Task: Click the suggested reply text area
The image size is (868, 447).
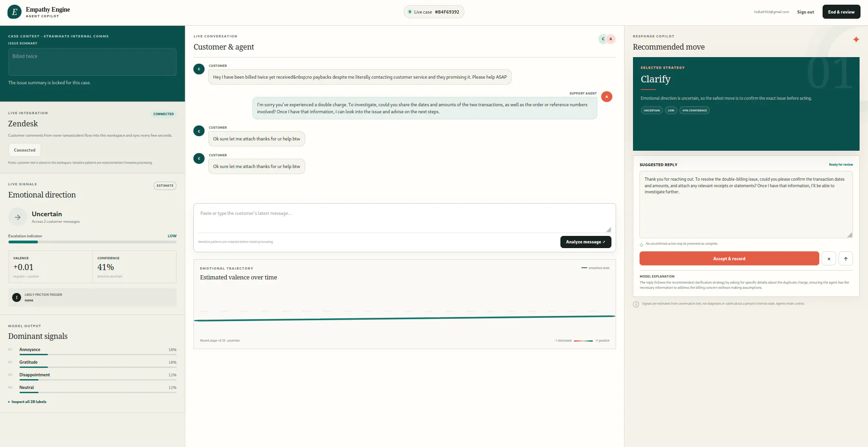Action: pos(746,205)
